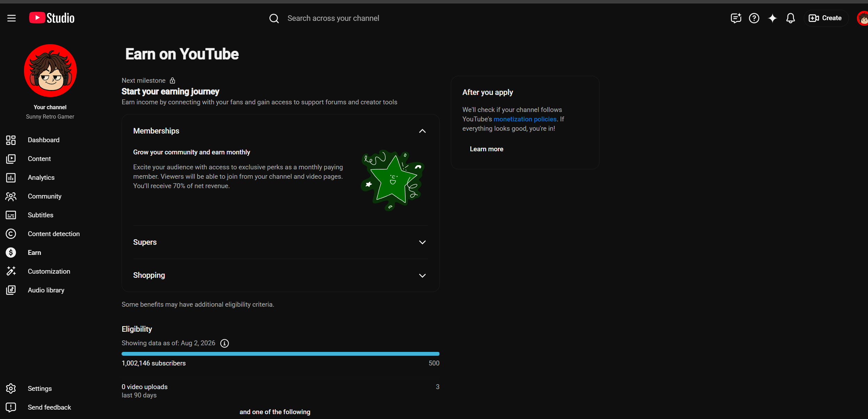Open the Help question mark icon
This screenshot has height=419, width=868.
tap(754, 18)
